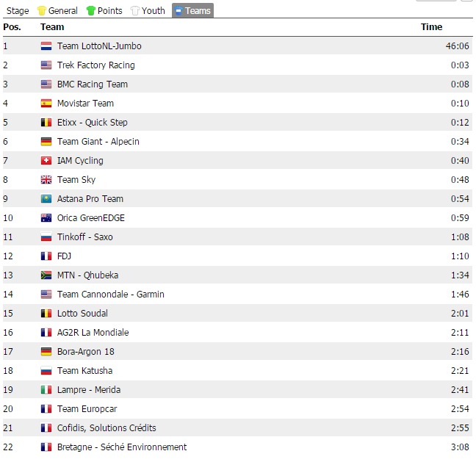Click the South Africa flag beside MTN - Qhubeka

(46, 275)
